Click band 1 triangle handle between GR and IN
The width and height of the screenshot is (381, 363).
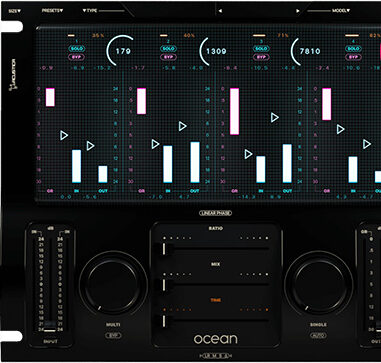[64, 135]
